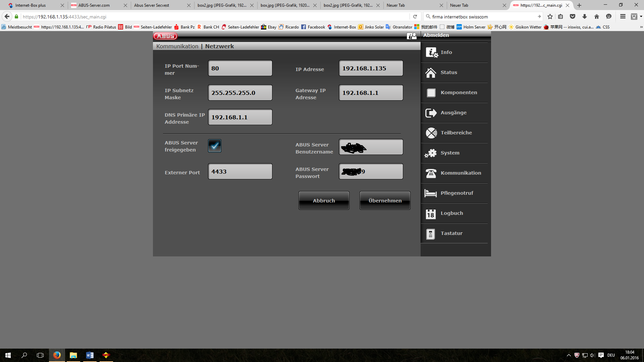This screenshot has height=362, width=644.
Task: Focus the IP Adresse input field
Action: click(371, 68)
